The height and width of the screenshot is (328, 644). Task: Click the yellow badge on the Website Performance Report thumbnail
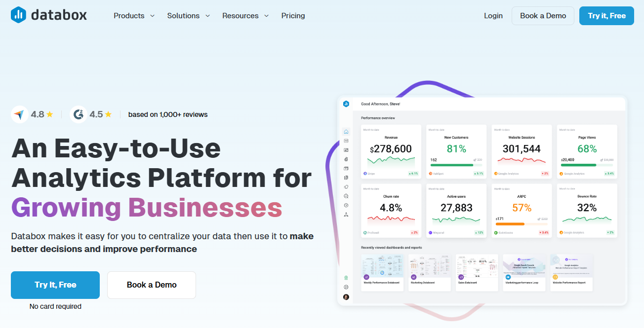pos(555,277)
